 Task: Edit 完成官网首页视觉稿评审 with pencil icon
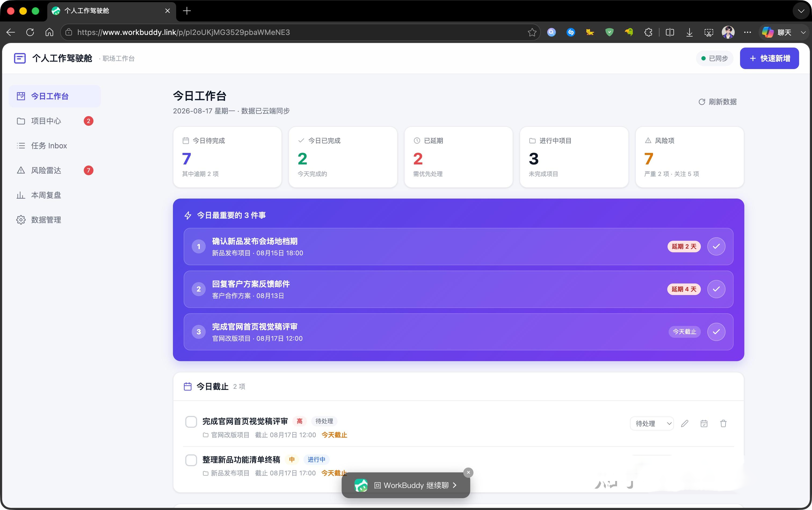(x=684, y=423)
